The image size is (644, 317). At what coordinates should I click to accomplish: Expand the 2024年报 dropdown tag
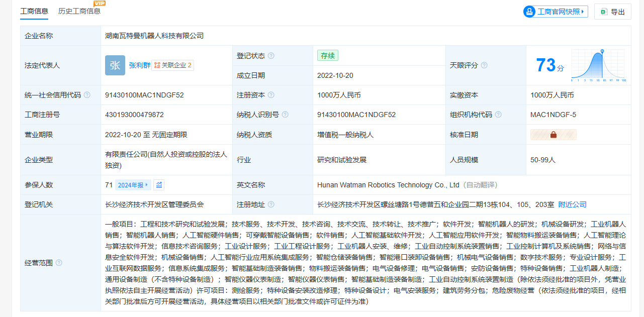point(133,185)
